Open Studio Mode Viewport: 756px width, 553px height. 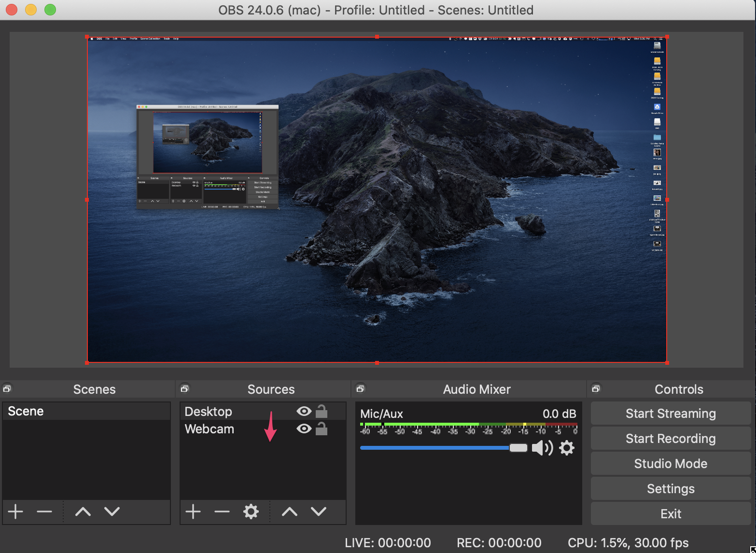click(x=671, y=464)
